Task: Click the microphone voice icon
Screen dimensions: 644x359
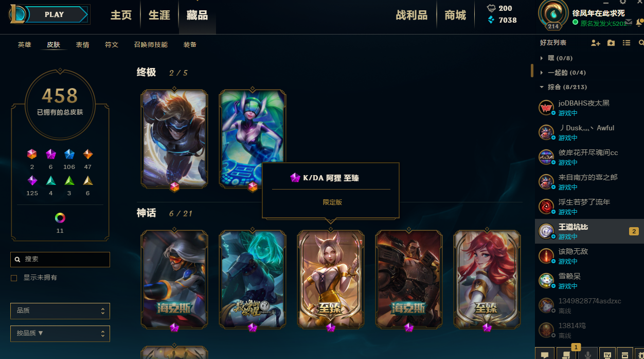Action: click(x=588, y=354)
